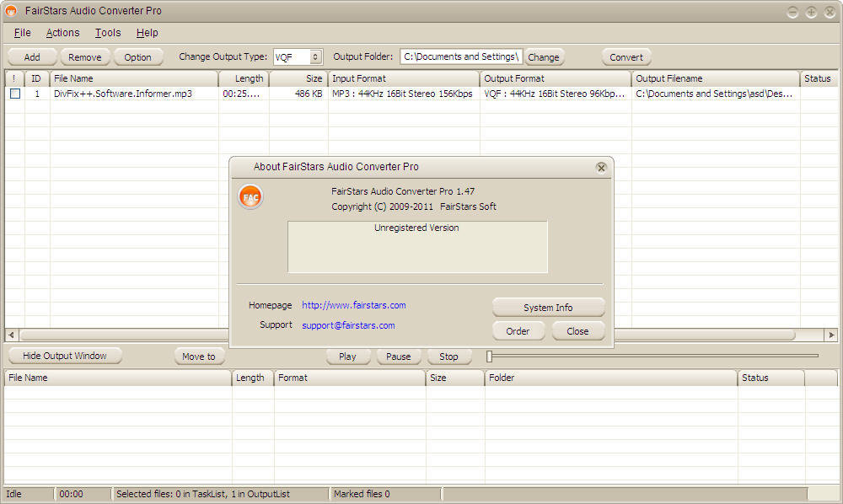The image size is (843, 504).
Task: Click the Output Format column header
Action: tap(556, 78)
